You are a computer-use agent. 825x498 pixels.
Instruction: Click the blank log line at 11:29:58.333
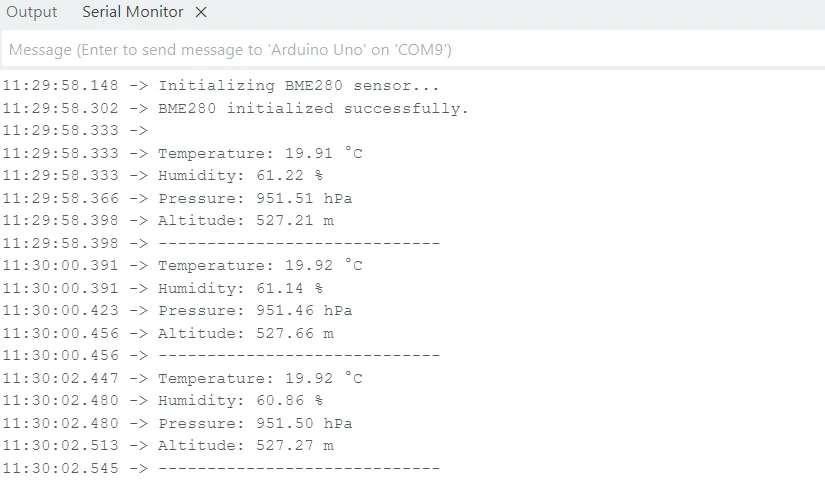(x=75, y=131)
